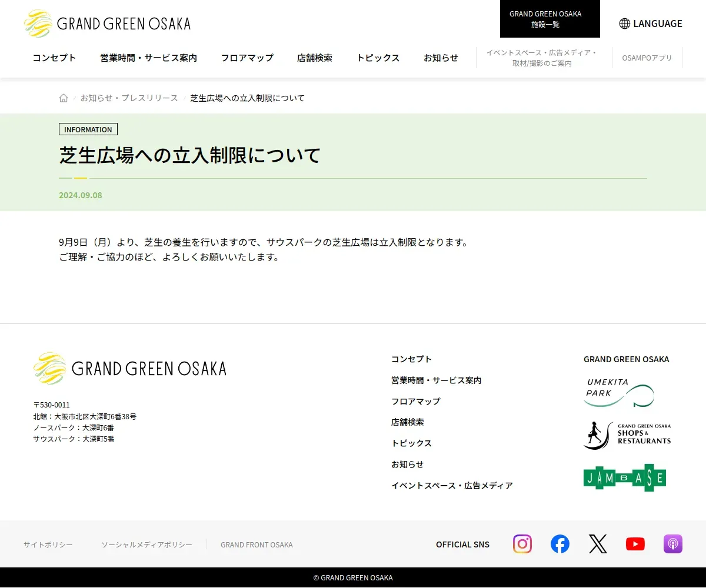Open footer 店舗検索 link
The height and width of the screenshot is (588, 706).
click(408, 422)
